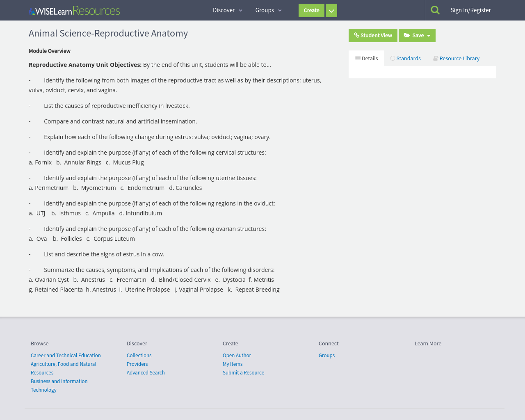Click the Open Author link
The width and height of the screenshot is (525, 420).
pos(237,355)
